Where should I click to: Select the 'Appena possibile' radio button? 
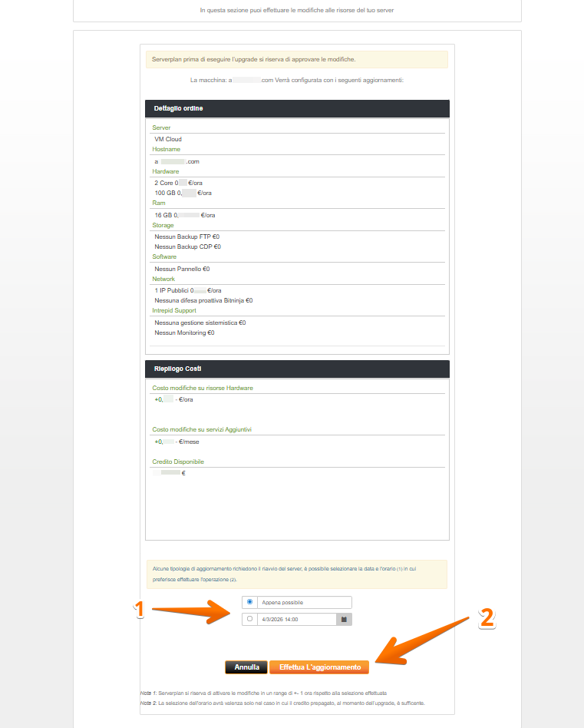point(249,602)
